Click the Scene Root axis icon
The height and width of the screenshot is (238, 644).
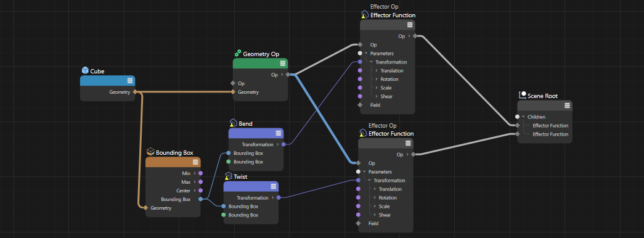point(523,96)
